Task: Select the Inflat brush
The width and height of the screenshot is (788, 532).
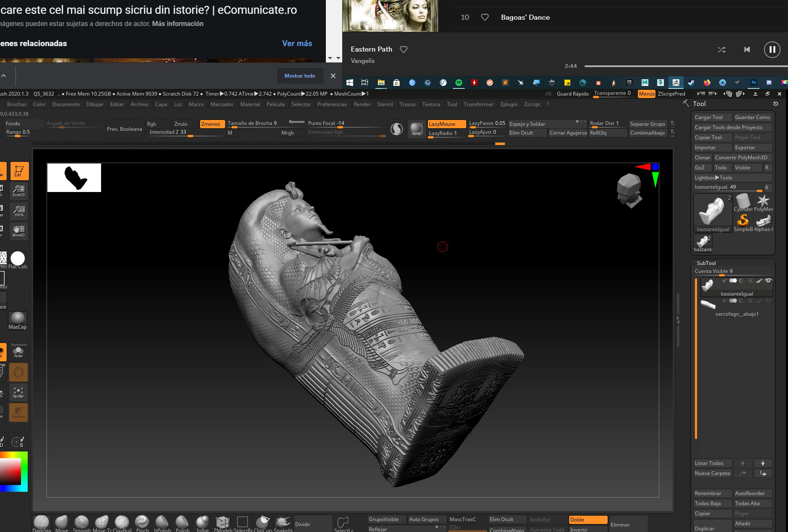Action: click(x=202, y=523)
